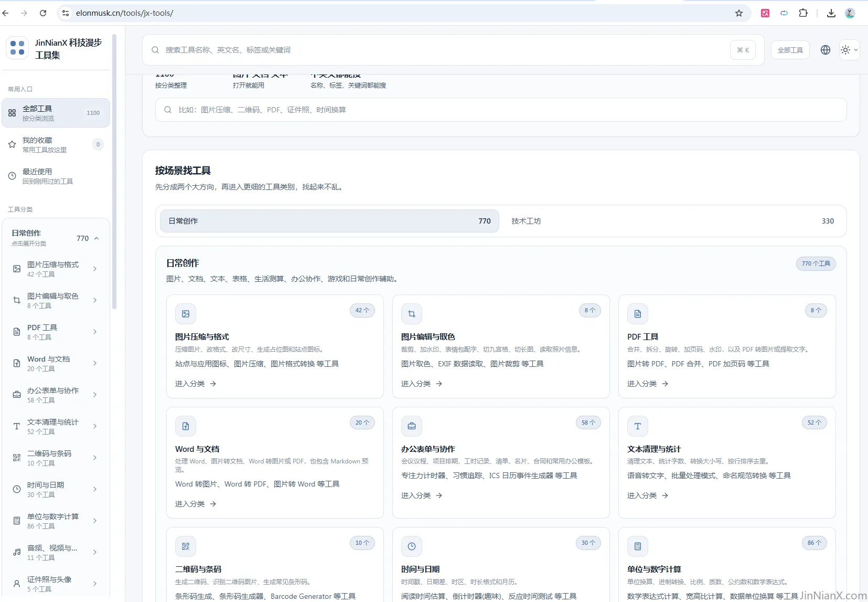Click the pink extension icon in toolbar

(x=765, y=13)
